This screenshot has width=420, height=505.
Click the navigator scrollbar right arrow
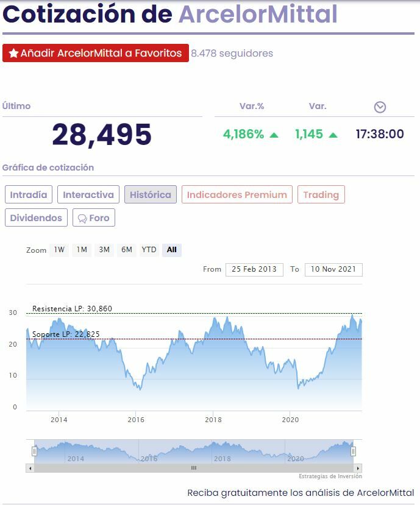pos(358,468)
